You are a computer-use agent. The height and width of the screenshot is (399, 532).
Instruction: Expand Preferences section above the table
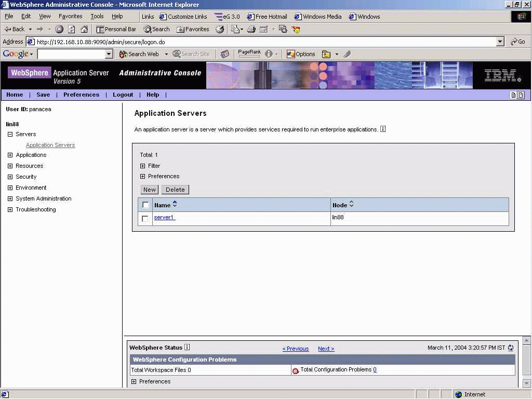(x=142, y=177)
